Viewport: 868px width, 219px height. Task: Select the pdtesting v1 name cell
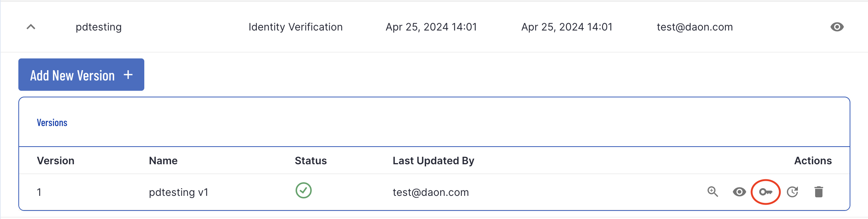tap(179, 192)
